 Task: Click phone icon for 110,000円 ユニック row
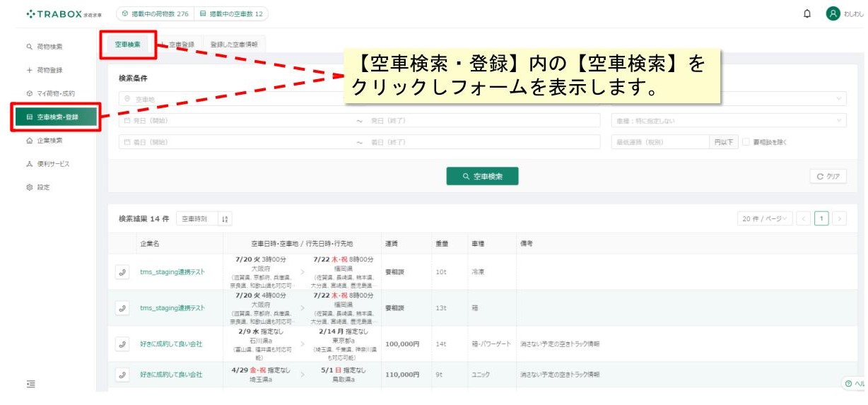(123, 375)
